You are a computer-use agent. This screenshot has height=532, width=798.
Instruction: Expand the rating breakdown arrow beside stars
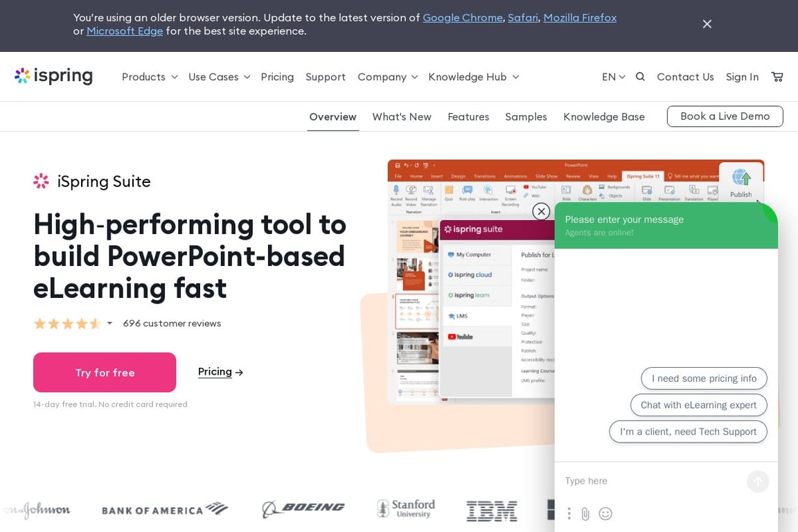click(109, 323)
